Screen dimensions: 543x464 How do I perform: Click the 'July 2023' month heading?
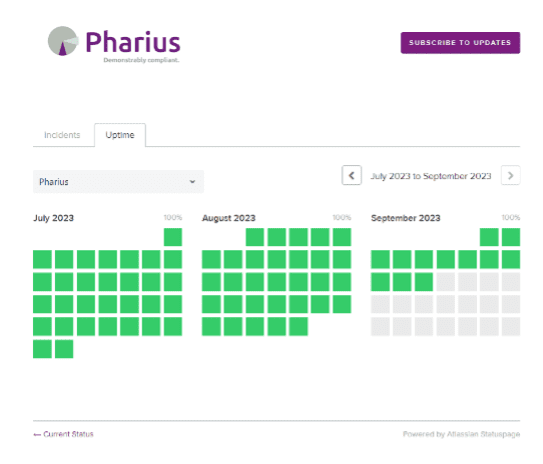(x=54, y=218)
